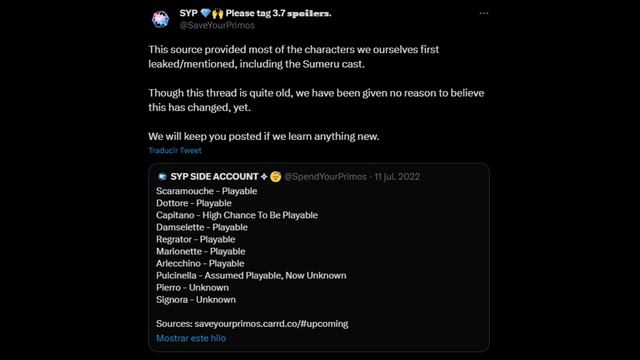Click the SYP display name text
The image size is (640, 360).
pyautogui.click(x=189, y=13)
